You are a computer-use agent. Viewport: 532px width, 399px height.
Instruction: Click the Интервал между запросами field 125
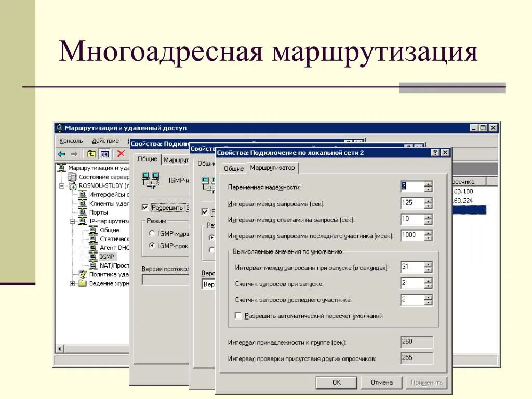coord(412,203)
